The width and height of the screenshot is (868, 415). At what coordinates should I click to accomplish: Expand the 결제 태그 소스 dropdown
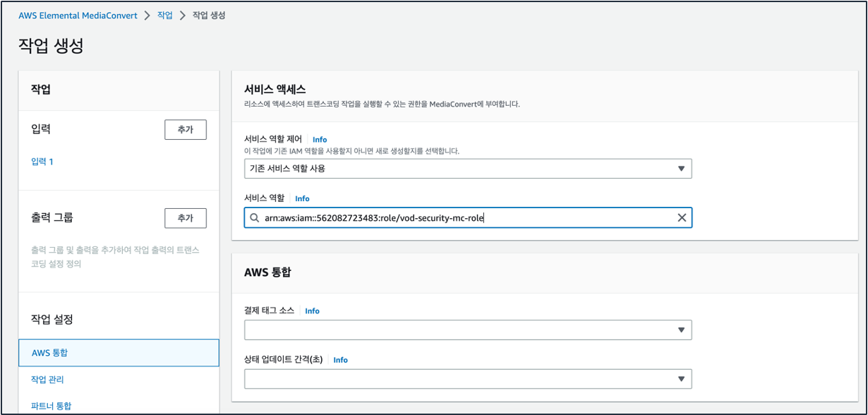coord(468,330)
